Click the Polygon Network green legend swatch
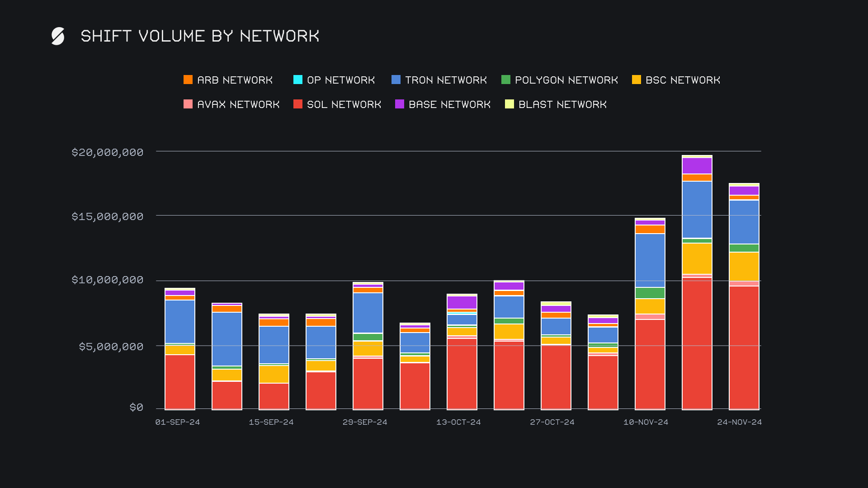Viewport: 868px width, 488px height. pos(506,80)
